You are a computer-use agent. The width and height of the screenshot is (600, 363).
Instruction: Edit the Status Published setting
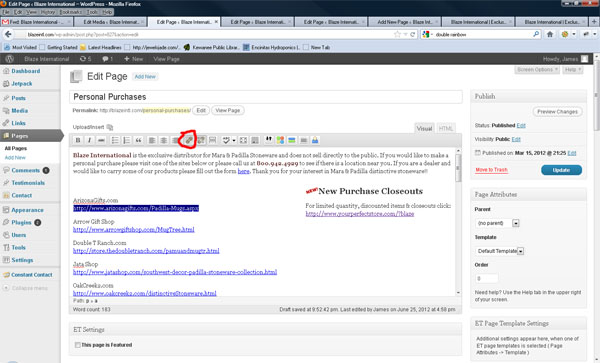tap(521, 125)
